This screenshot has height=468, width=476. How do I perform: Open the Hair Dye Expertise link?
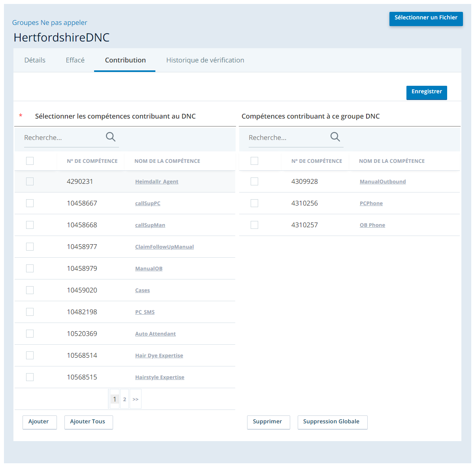[x=159, y=355]
